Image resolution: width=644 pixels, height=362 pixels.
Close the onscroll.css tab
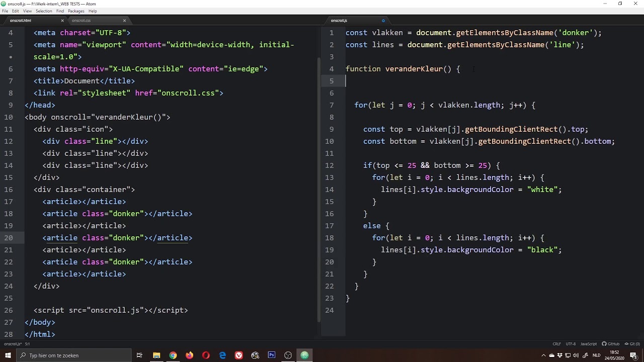tap(124, 21)
